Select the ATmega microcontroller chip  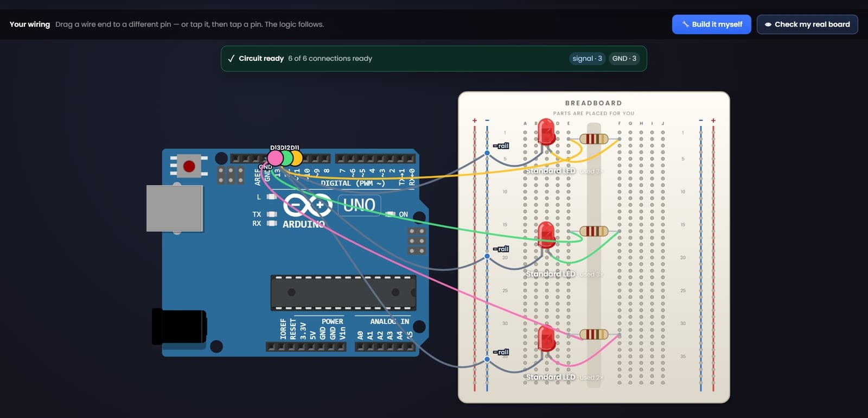[x=343, y=293]
